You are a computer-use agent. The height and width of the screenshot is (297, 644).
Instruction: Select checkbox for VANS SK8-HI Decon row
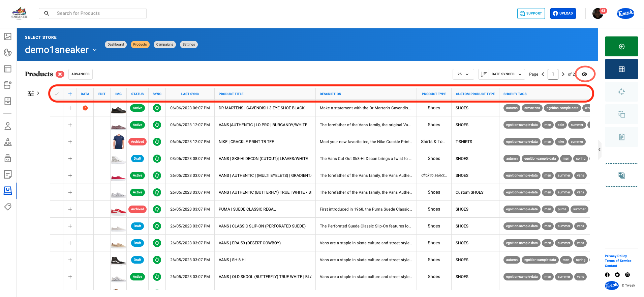click(57, 159)
